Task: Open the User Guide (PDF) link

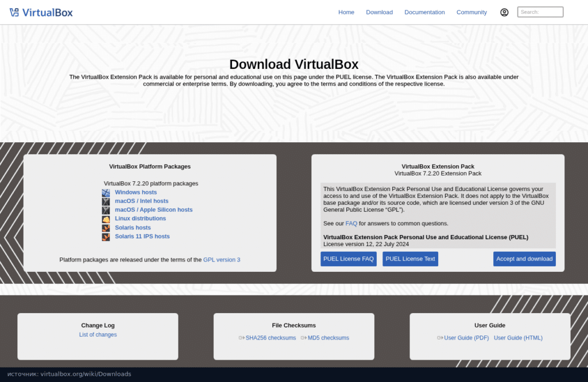Action: pyautogui.click(x=466, y=338)
